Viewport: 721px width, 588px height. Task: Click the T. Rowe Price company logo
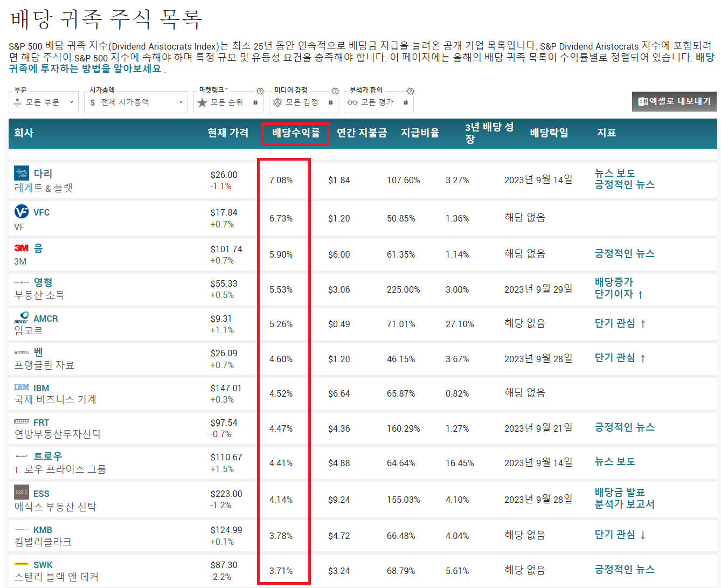(21, 456)
